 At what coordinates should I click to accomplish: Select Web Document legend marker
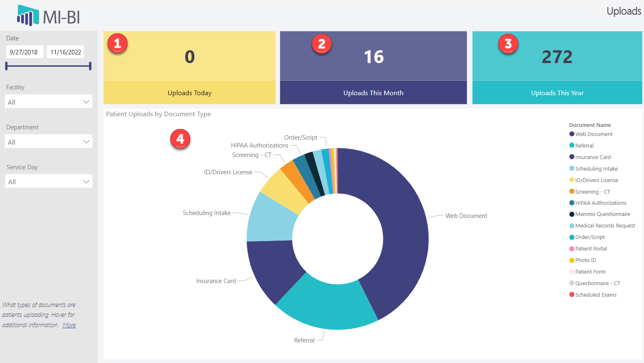coord(572,134)
